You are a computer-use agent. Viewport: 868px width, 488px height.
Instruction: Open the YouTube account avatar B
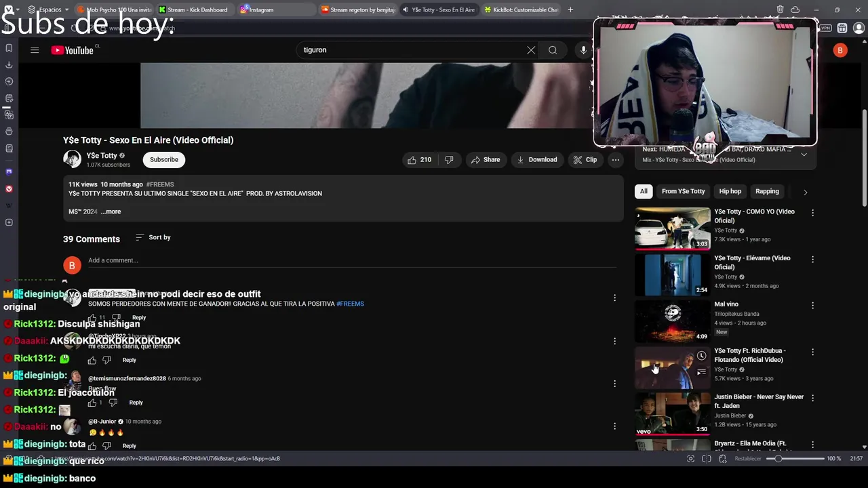pos(840,50)
